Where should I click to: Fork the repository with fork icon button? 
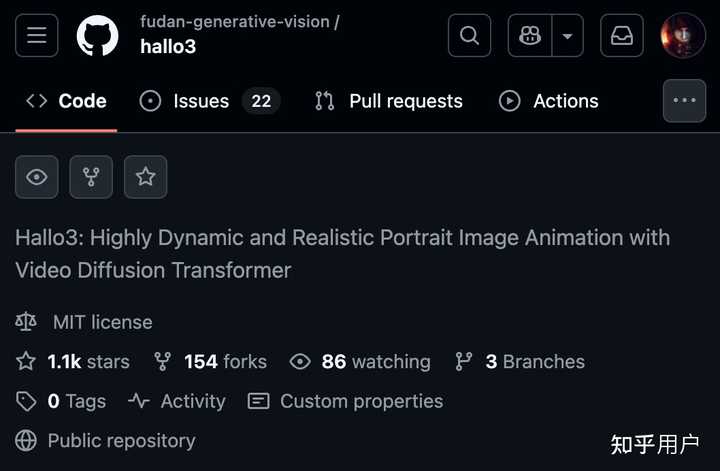coord(91,177)
